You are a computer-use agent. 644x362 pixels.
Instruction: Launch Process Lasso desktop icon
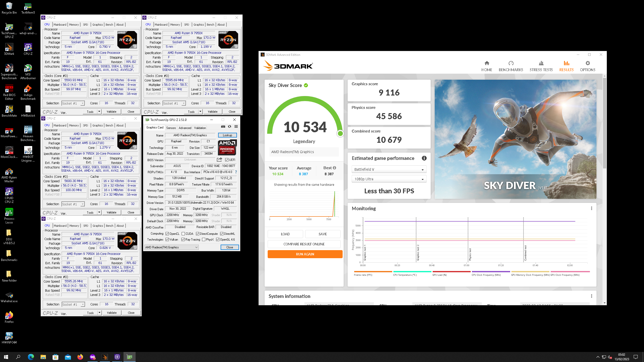[9, 216]
